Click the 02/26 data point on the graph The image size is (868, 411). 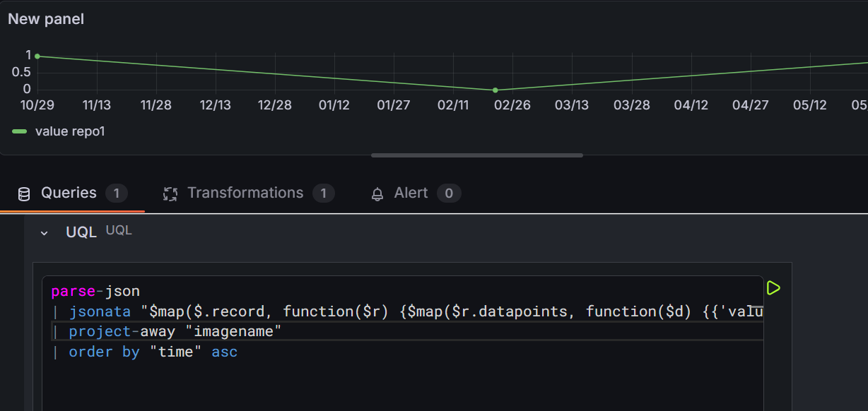pyautogui.click(x=495, y=90)
